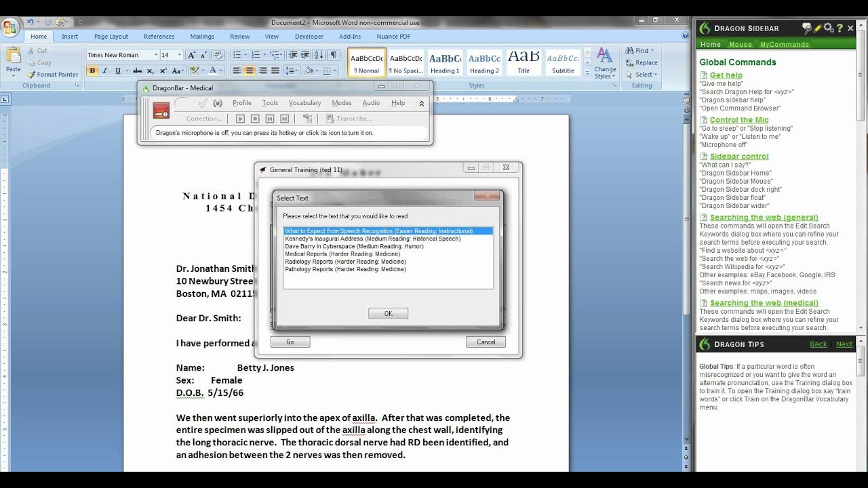Click the Dragon Sidebar pencil edit icon
Image resolution: width=868 pixels, height=488 pixels.
pyautogui.click(x=817, y=28)
